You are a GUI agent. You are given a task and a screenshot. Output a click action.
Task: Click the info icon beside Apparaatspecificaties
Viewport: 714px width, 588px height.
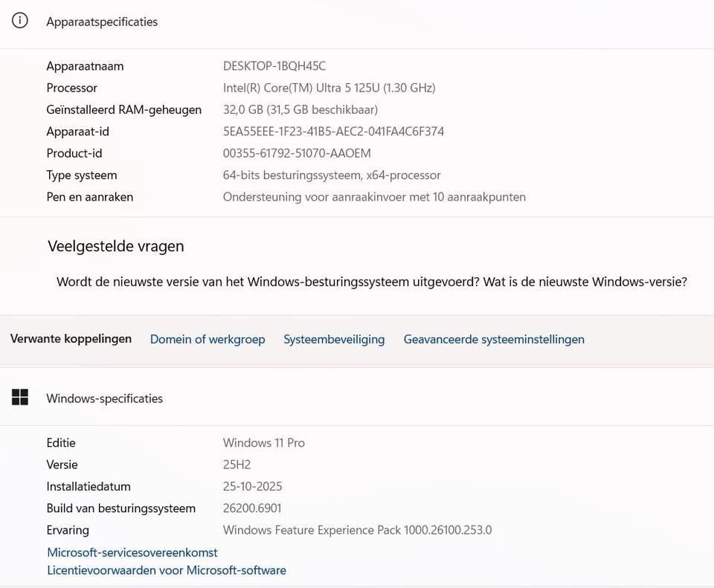click(19, 20)
